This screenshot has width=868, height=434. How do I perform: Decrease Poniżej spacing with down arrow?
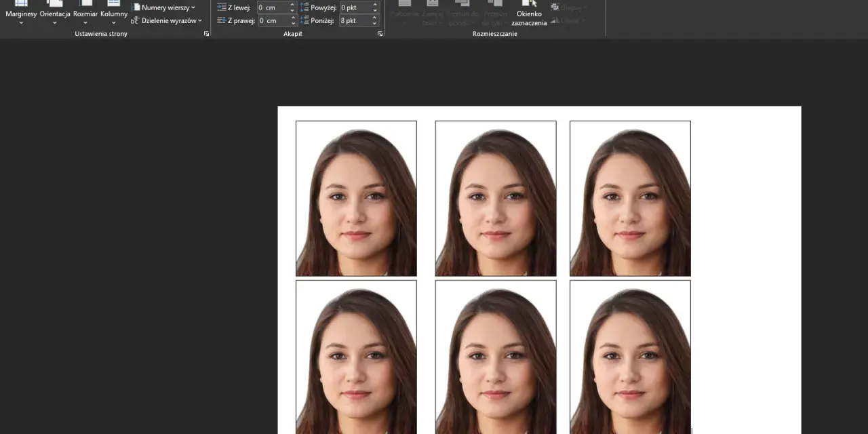click(375, 24)
